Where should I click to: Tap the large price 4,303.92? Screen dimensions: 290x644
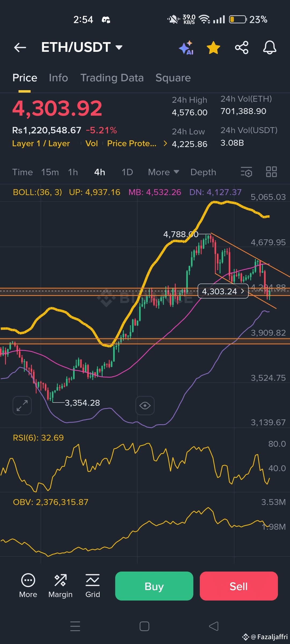57,108
